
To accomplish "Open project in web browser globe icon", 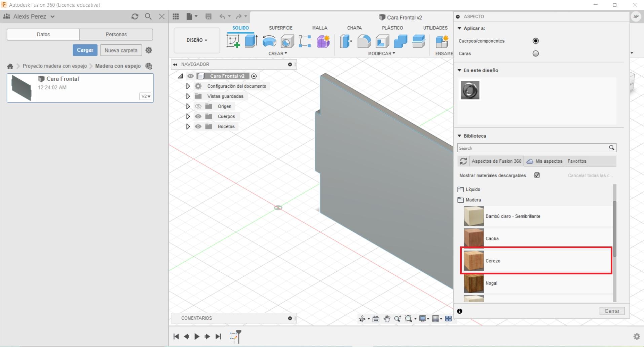I will click(149, 66).
